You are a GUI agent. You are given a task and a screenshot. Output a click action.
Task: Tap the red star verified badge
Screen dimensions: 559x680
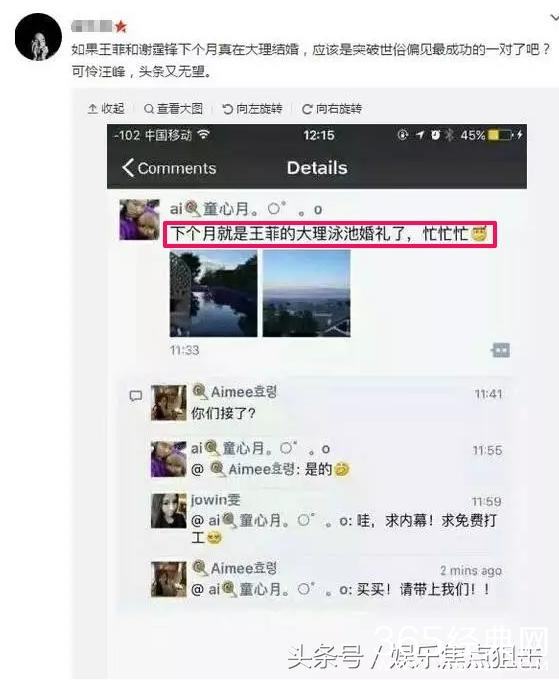121,26
